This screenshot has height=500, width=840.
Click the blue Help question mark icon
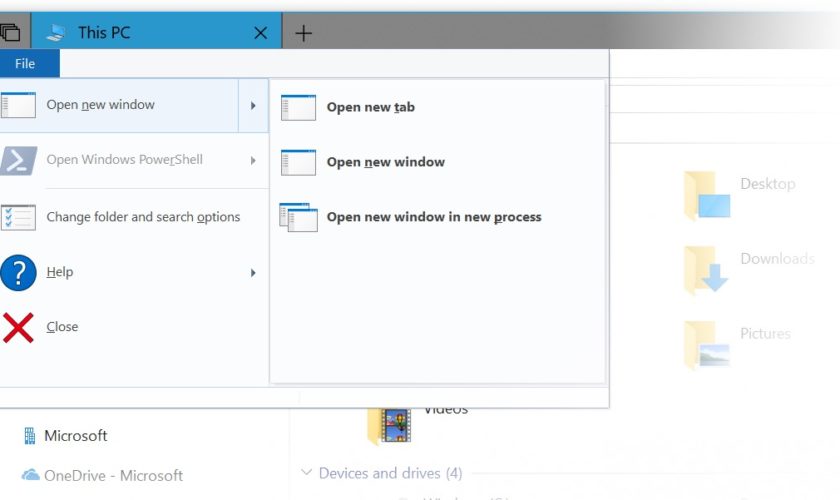coord(18,273)
